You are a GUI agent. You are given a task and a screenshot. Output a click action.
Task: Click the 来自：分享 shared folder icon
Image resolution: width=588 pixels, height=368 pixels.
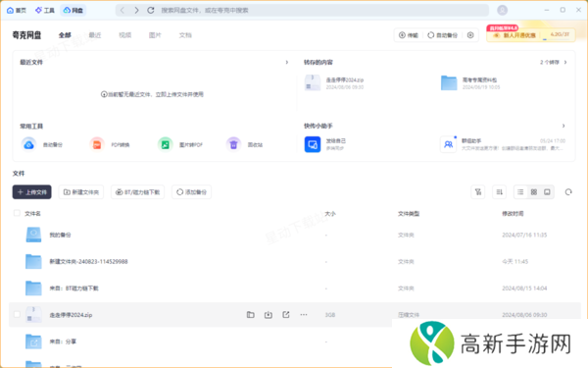(33, 342)
